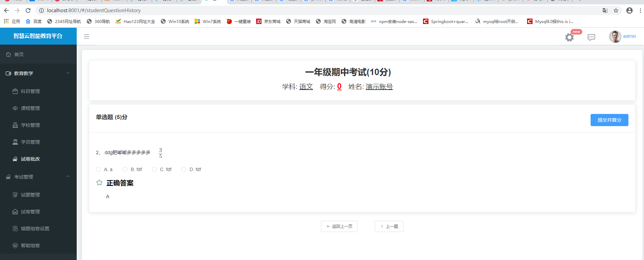Open 课程管理 menu item
The width and height of the screenshot is (644, 260).
click(x=38, y=108)
